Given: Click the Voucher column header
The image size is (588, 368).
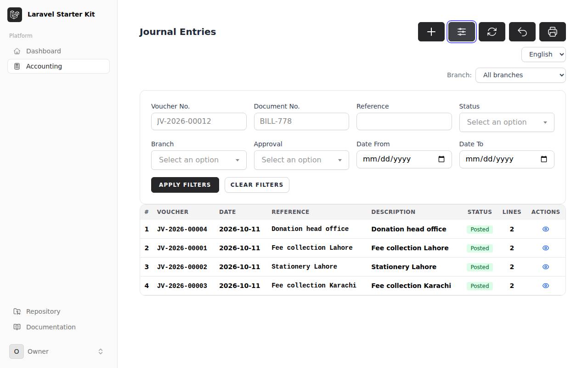Looking at the screenshot, I should click(x=173, y=212).
